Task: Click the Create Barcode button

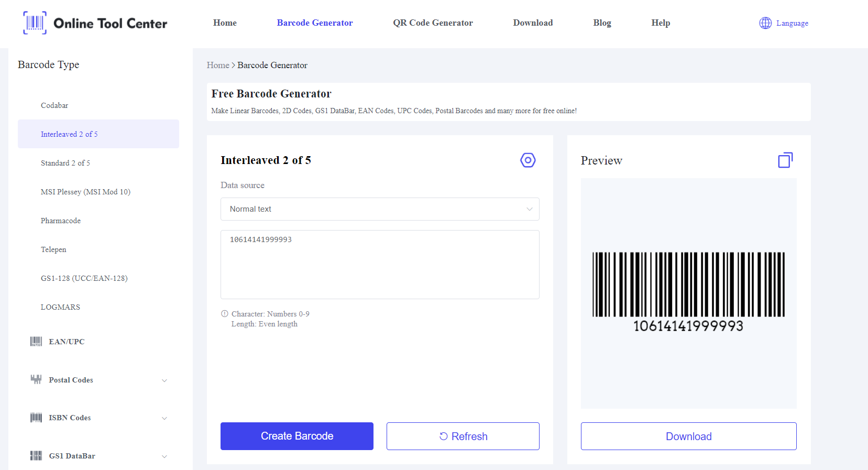Action: tap(297, 436)
